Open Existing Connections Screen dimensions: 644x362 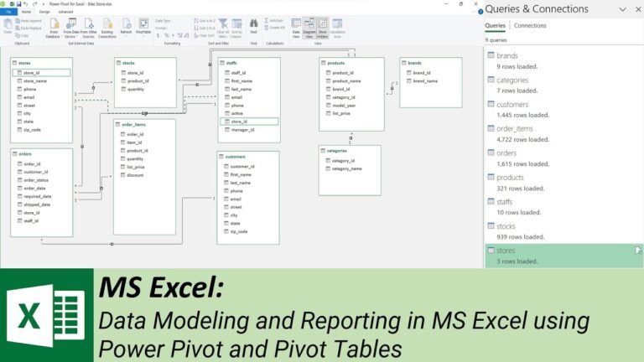107,28
